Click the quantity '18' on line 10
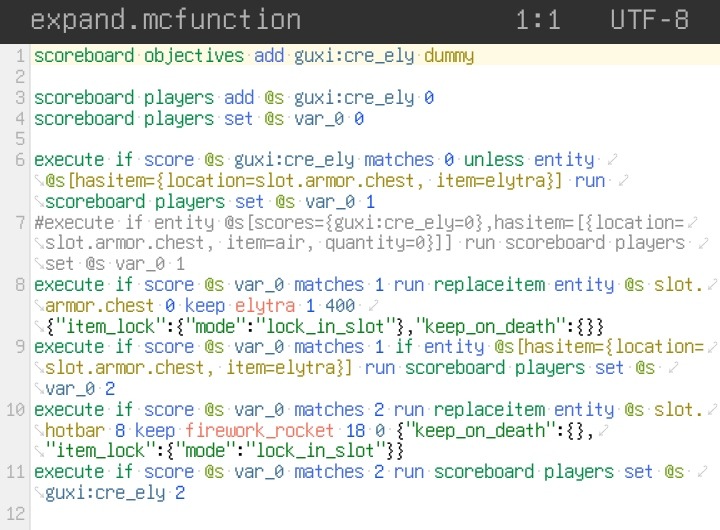The width and height of the screenshot is (720, 530). tap(355, 430)
